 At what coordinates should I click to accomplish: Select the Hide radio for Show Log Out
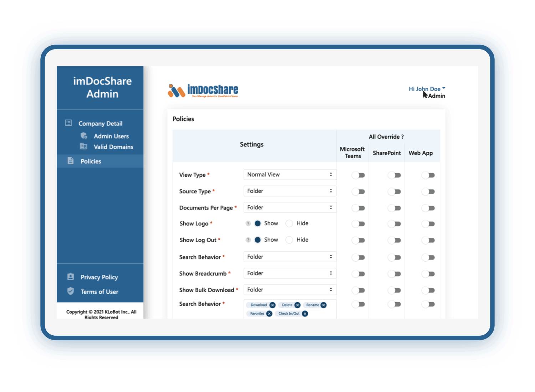click(289, 240)
